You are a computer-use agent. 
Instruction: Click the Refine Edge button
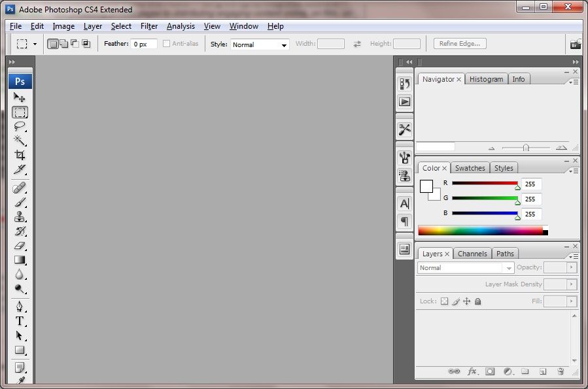[x=460, y=43]
